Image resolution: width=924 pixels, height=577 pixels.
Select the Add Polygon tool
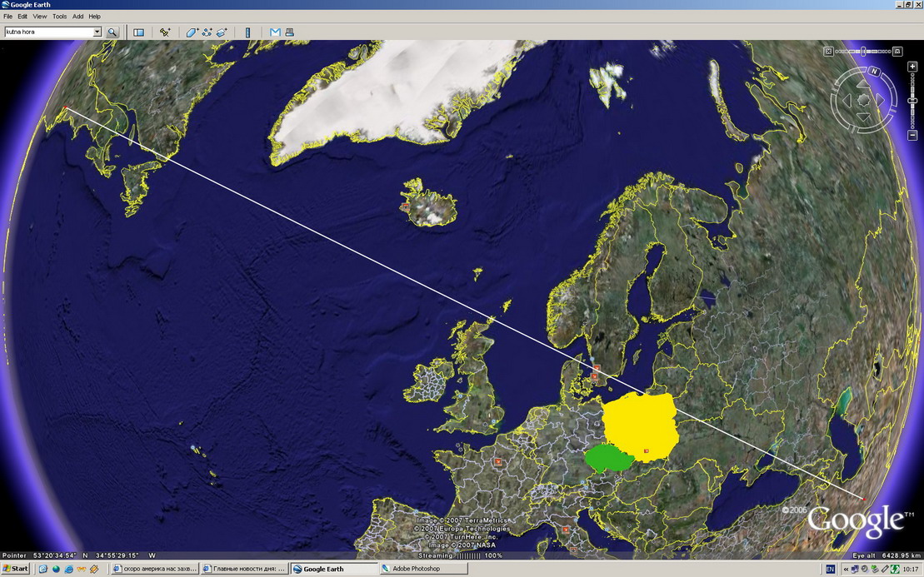click(x=192, y=32)
